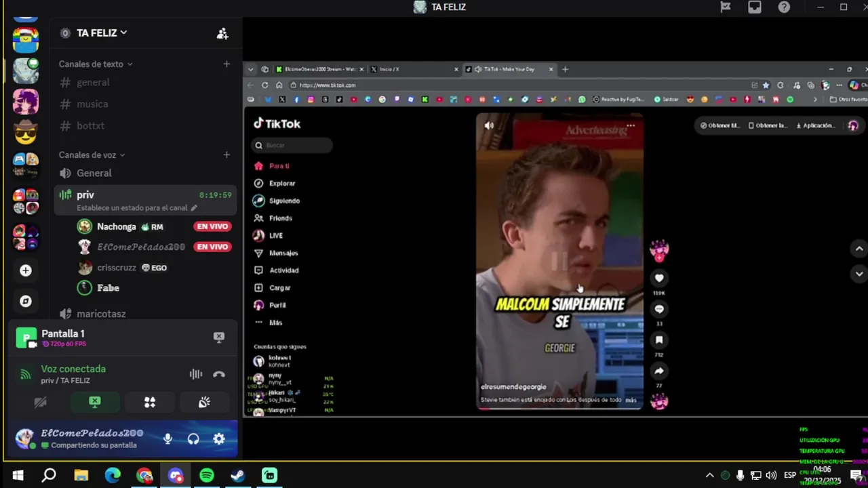
Task: Open Windows Start menu
Action: coord(18,475)
